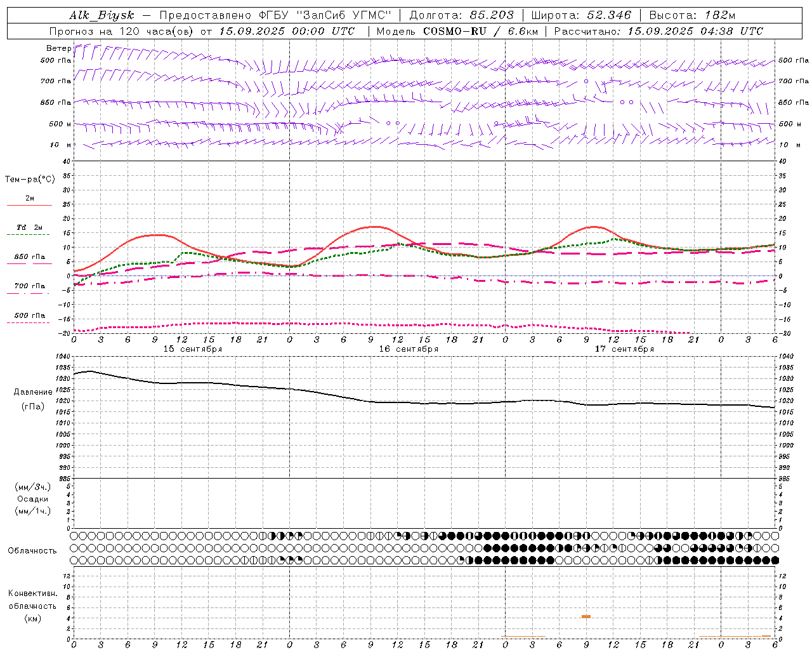Click left '500 м' wind level label

60,124
